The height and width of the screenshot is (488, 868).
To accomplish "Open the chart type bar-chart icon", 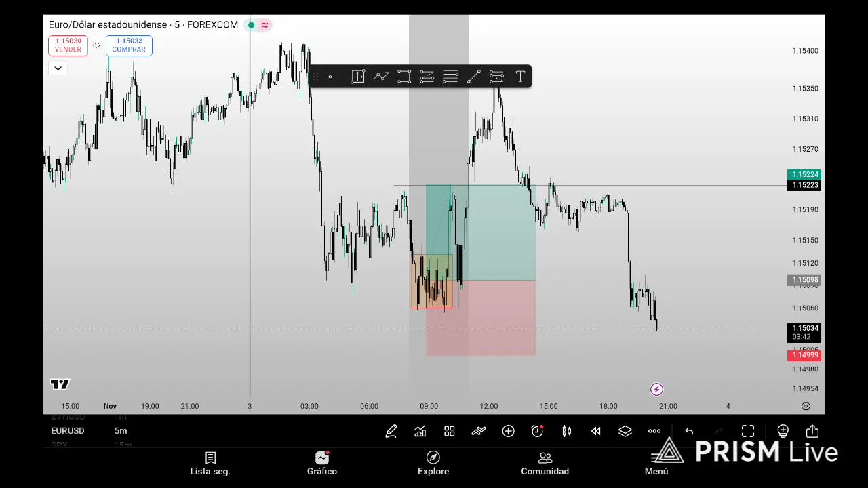I will click(x=420, y=431).
